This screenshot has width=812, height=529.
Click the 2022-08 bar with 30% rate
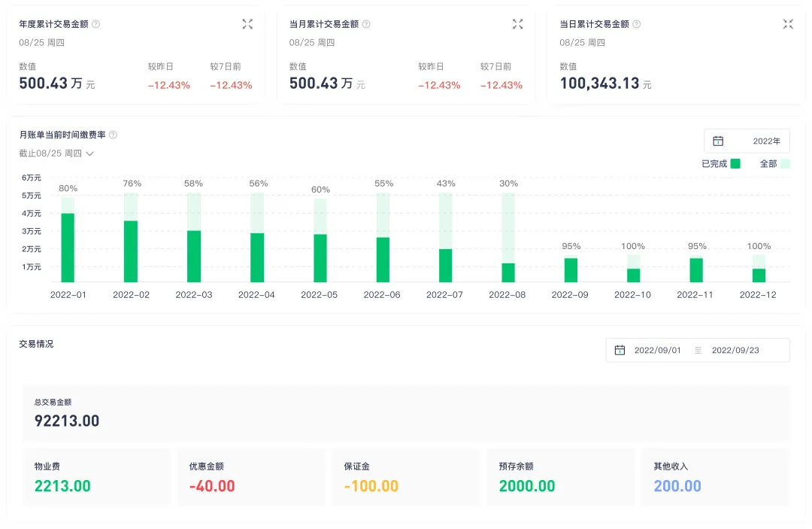point(508,272)
